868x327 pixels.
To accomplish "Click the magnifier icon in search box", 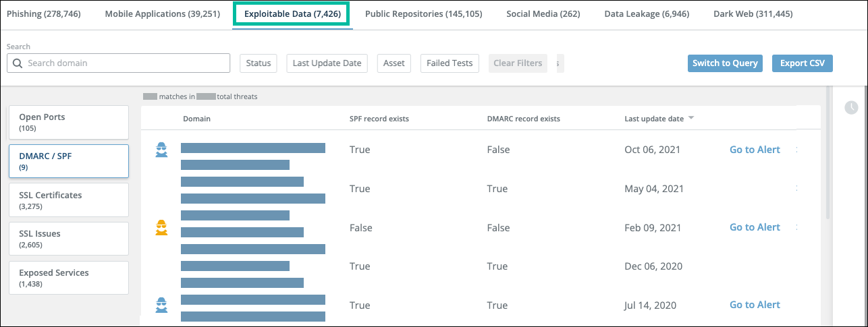I will [x=18, y=63].
